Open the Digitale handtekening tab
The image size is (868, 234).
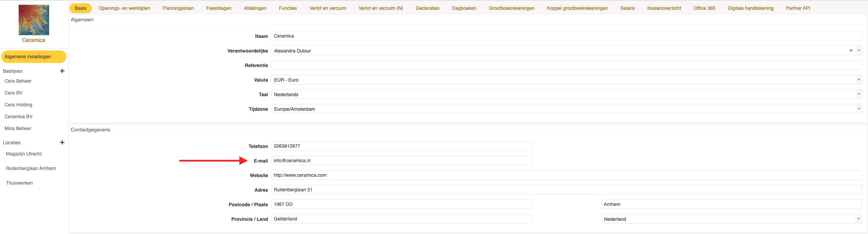pyautogui.click(x=751, y=8)
